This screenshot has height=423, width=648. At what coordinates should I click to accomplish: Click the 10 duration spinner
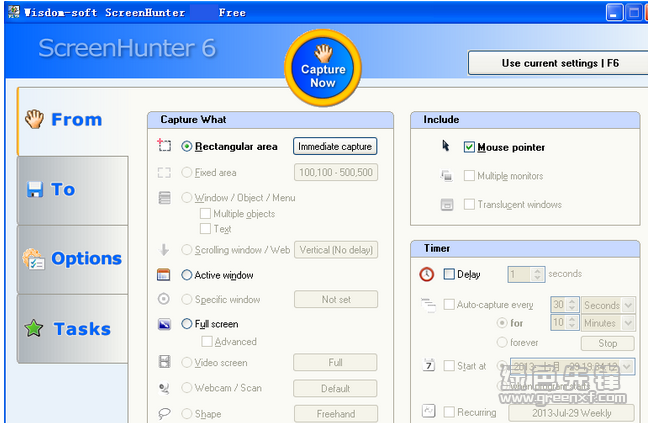tap(565, 322)
